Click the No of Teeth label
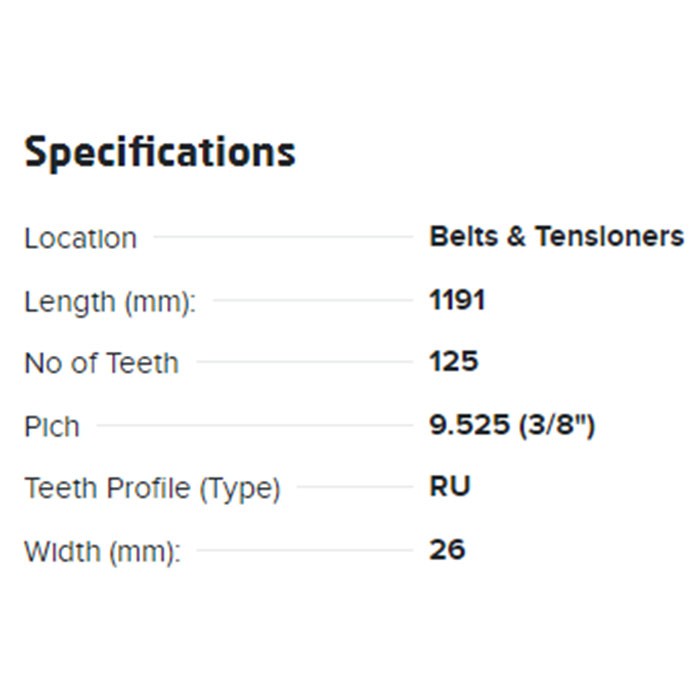This screenshot has height=700, width=700. (101, 363)
